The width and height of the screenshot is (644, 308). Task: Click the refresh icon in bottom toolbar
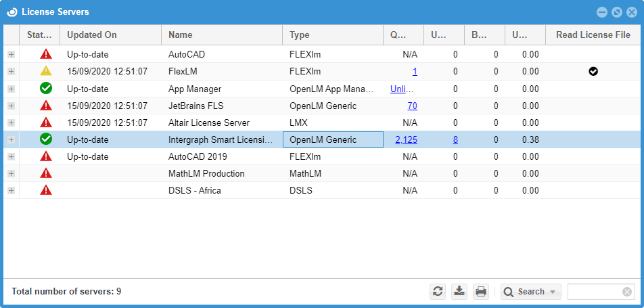click(438, 292)
